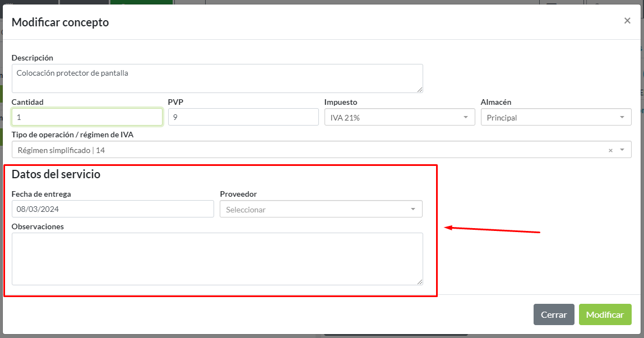Open the Proveedor Seleccionar dropdown
The width and height of the screenshot is (644, 338).
pos(321,210)
